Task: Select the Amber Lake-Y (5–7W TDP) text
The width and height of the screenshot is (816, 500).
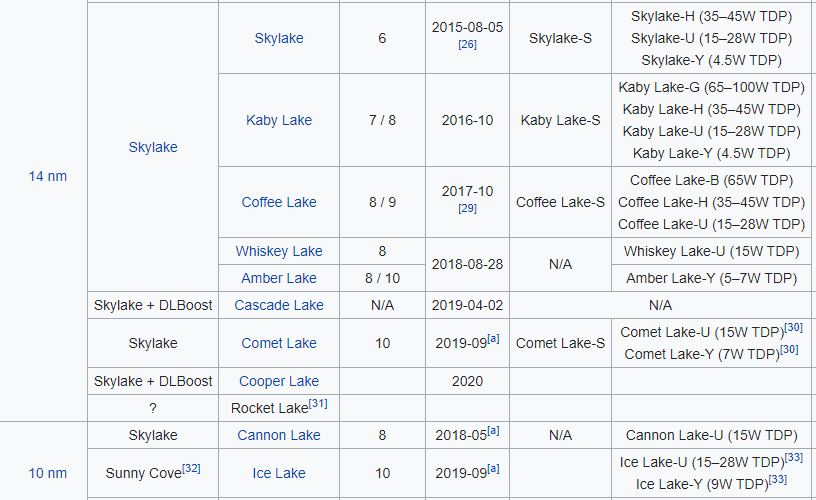Action: (711, 278)
